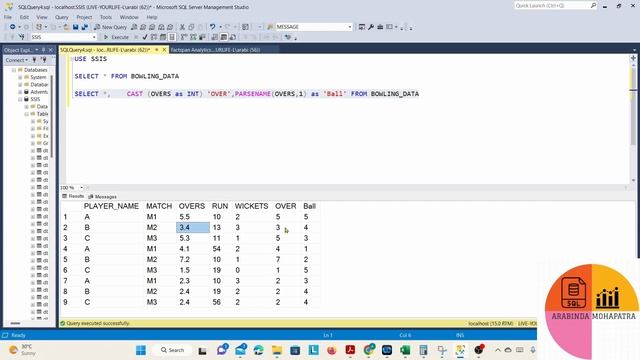Open Chrome from the taskbar
Screen dimensions: 640x360
[369, 350]
